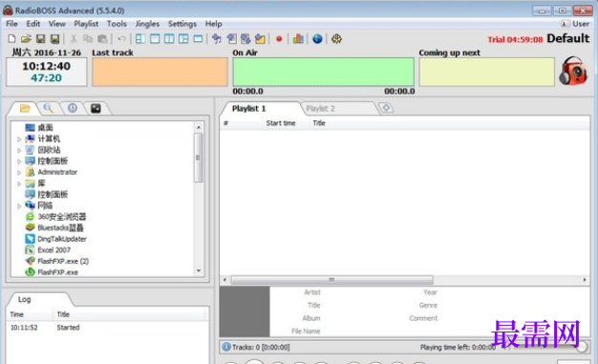Open the Jingles menu
The image size is (598, 364).
tap(148, 24)
